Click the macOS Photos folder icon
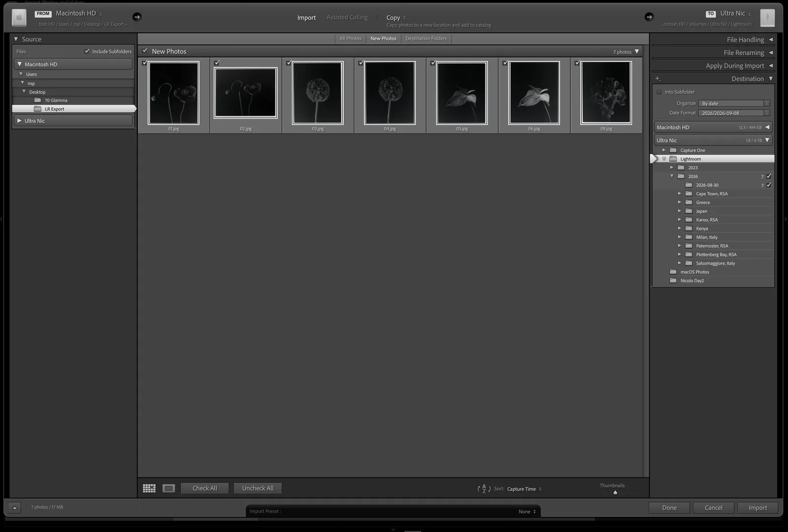The width and height of the screenshot is (788, 532). tap(673, 272)
